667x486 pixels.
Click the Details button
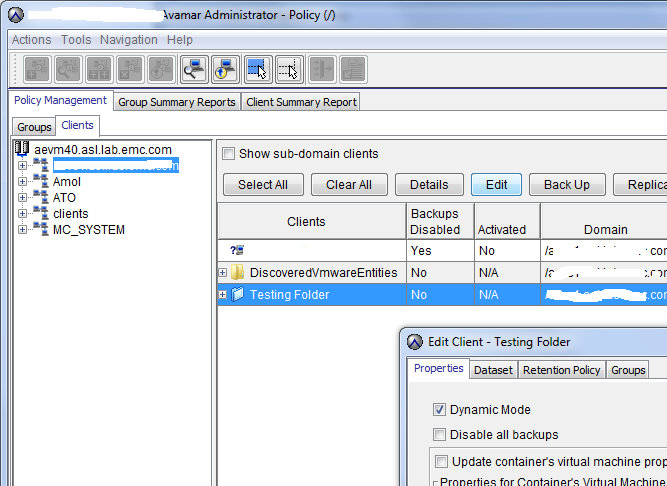(429, 185)
